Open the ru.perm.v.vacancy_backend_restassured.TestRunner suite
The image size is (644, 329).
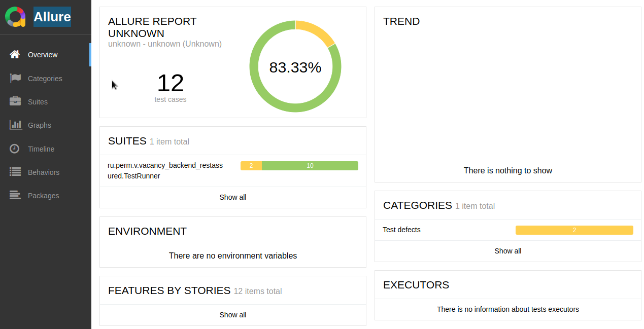coord(233,171)
